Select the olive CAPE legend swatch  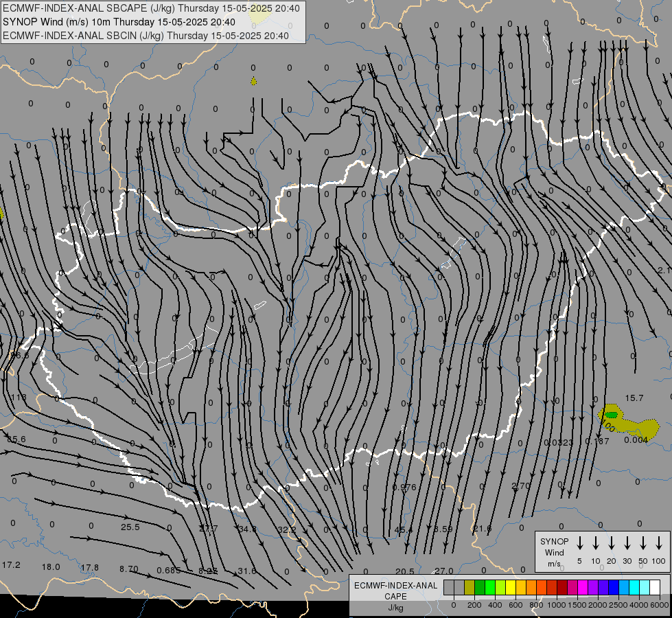(x=470, y=588)
